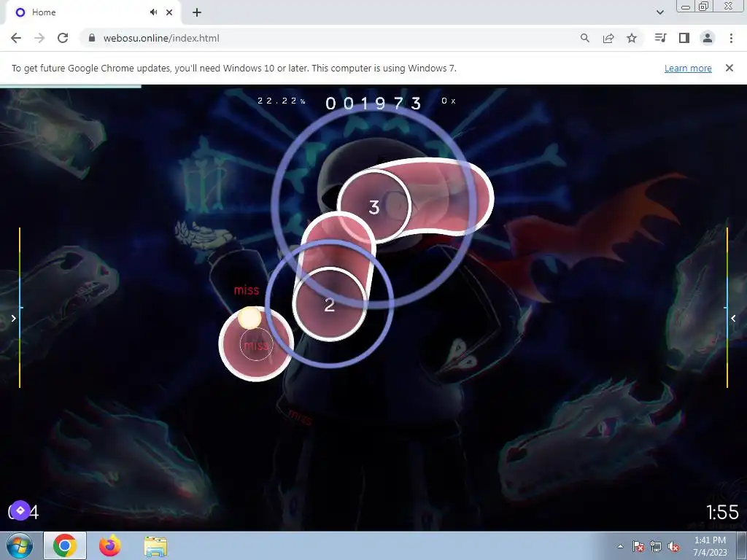Launch Firefox from the taskbar
The image size is (747, 560).
[x=110, y=545]
